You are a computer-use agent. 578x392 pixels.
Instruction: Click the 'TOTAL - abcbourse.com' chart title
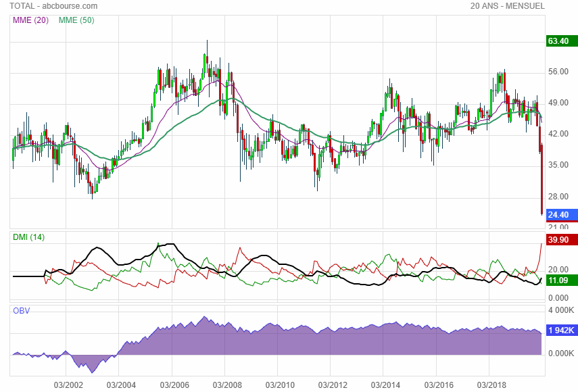[53, 6]
